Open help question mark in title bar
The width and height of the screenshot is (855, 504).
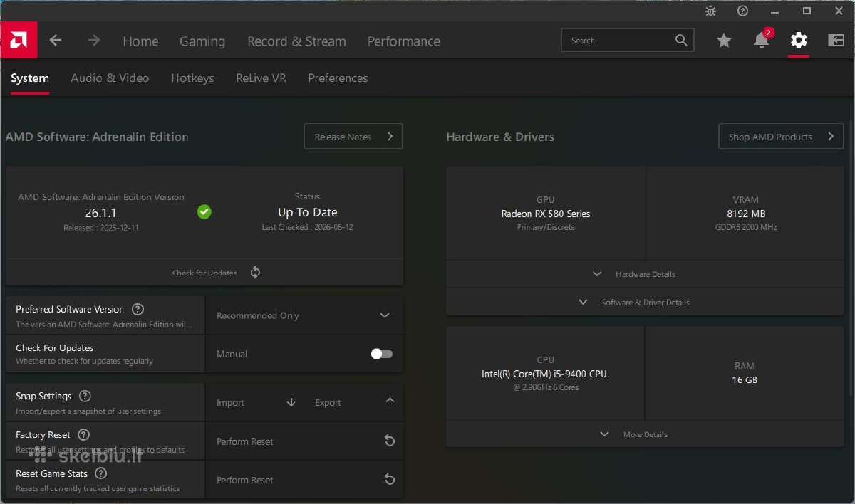point(742,11)
